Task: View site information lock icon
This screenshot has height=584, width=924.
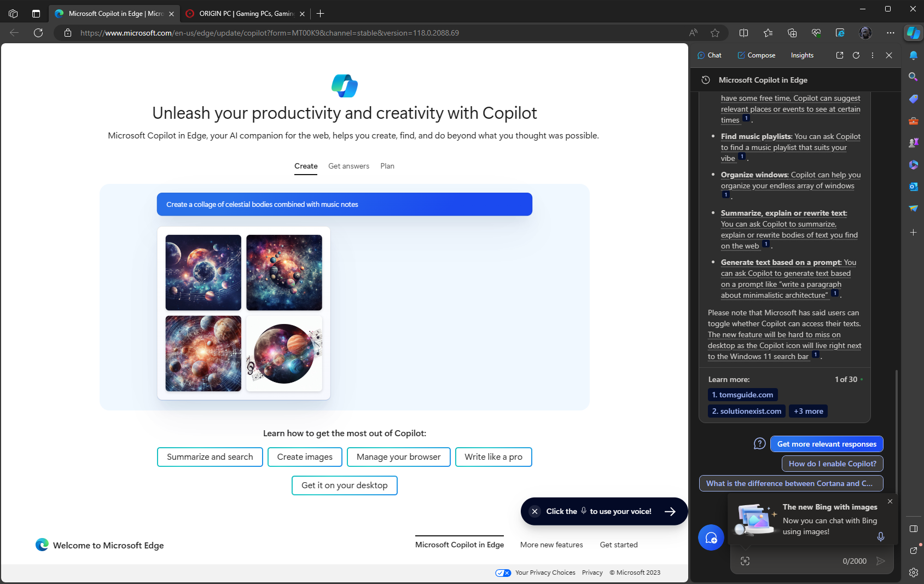Action: pos(68,33)
